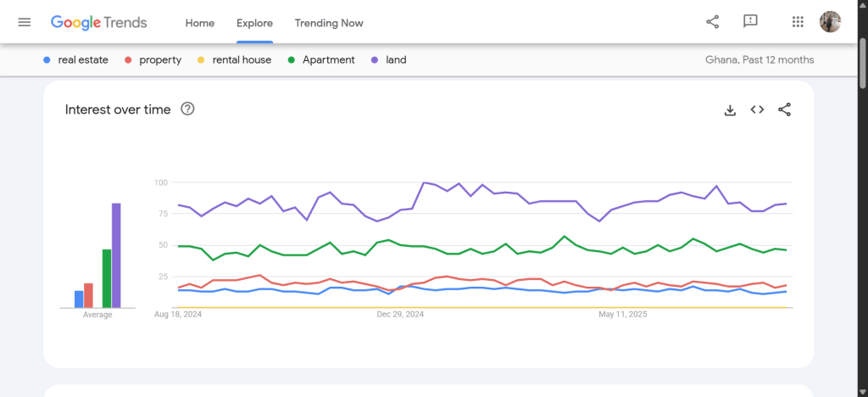The height and width of the screenshot is (397, 868).
Task: Select the Explore tab
Action: (x=254, y=23)
